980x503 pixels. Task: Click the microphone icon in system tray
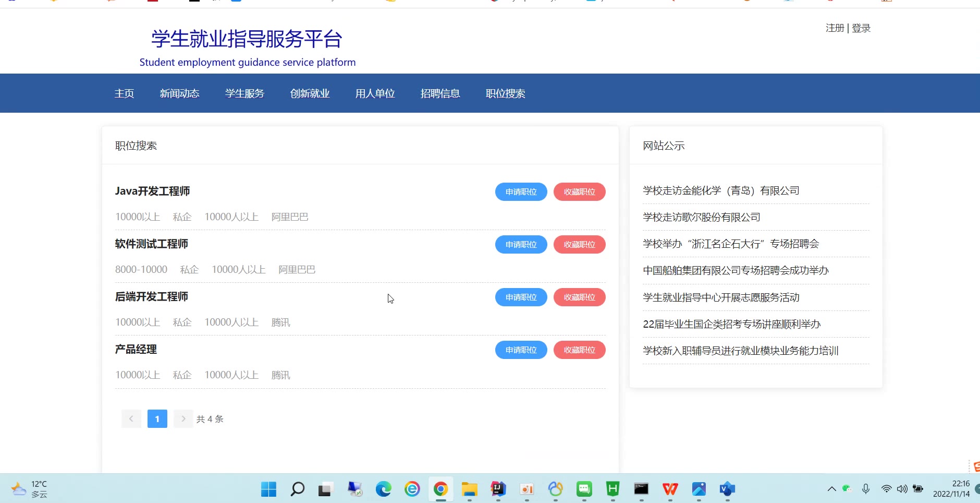tap(866, 489)
